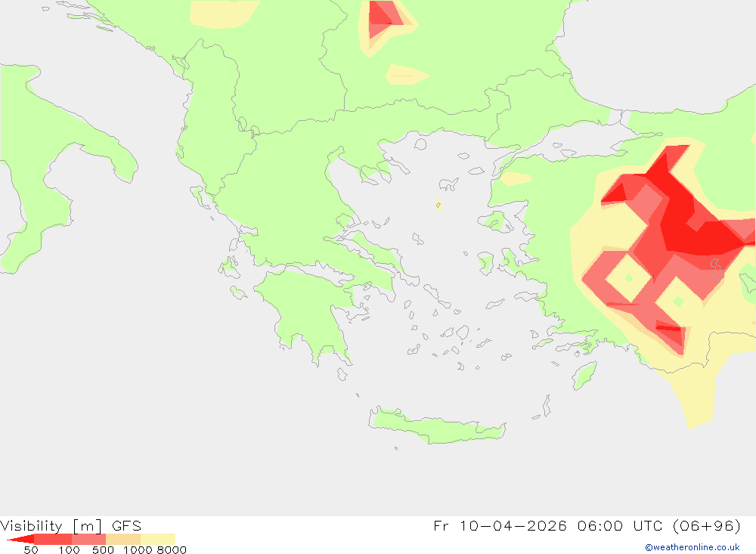Click the legend value '50'

pos(31,549)
